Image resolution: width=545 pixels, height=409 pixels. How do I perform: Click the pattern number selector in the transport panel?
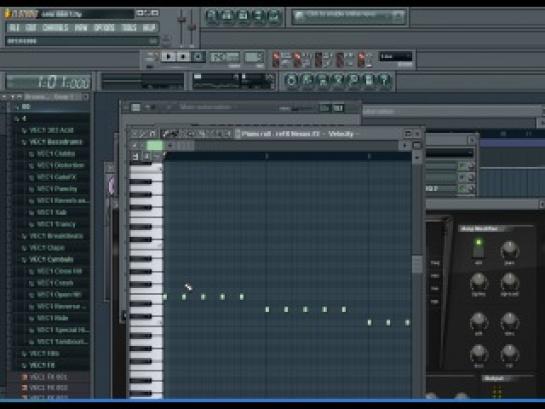254,57
